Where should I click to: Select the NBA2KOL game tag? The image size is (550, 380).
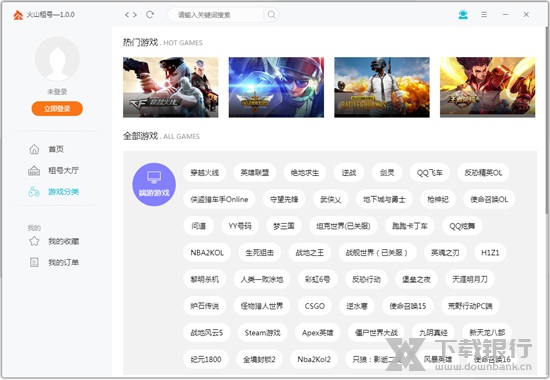click(207, 253)
